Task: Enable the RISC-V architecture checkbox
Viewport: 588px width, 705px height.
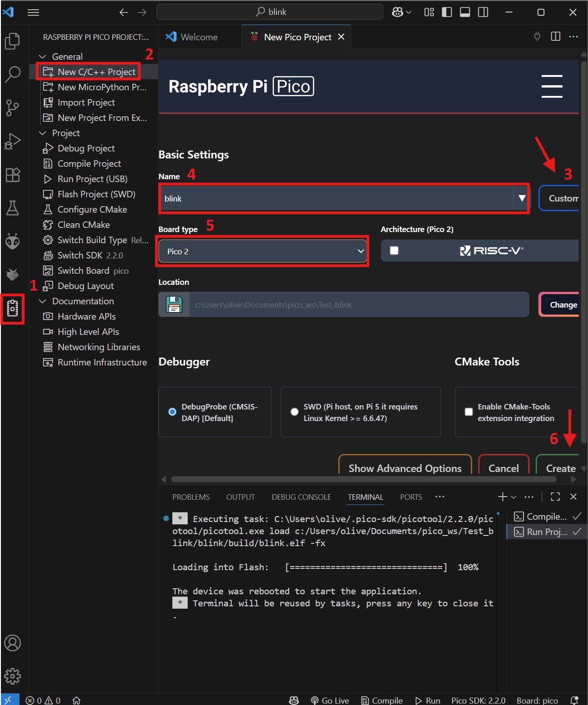Action: (394, 251)
